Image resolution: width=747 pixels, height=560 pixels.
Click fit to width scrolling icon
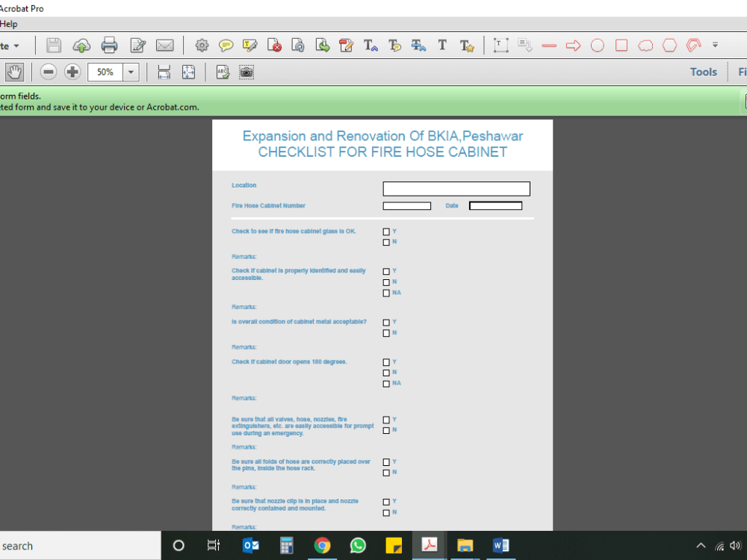164,72
